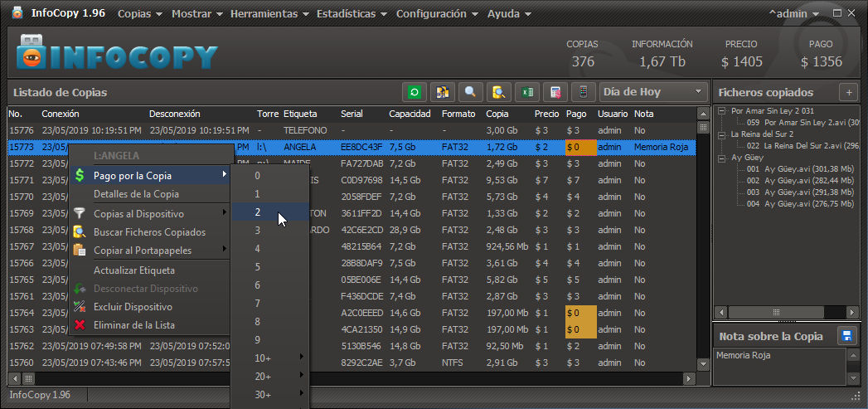The height and width of the screenshot is (409, 868).
Task: Click the toolbar icon right of refresh
Action: coord(442,92)
